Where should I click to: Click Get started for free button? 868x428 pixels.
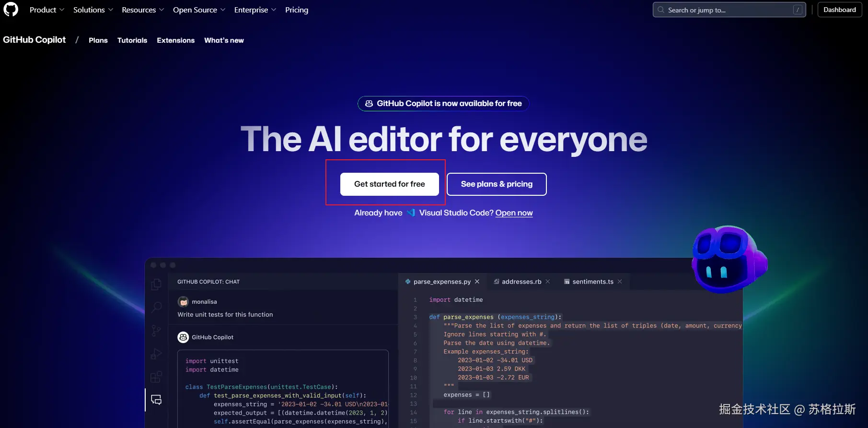click(x=390, y=184)
